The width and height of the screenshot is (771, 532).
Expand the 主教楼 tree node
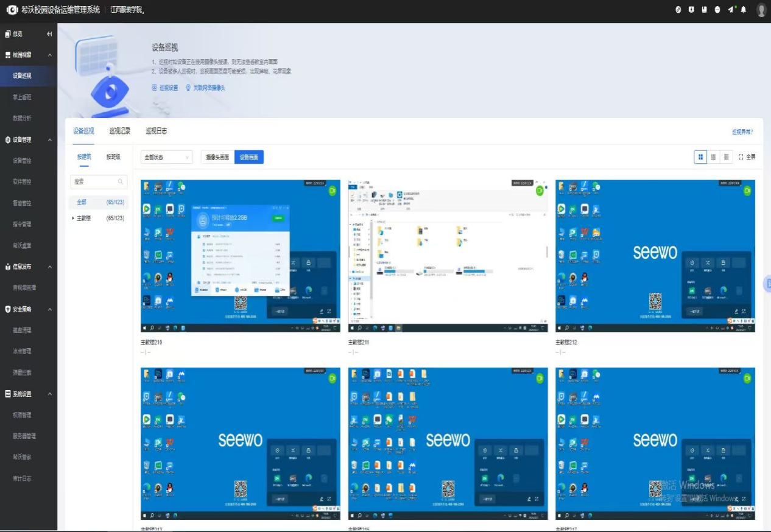coord(73,218)
